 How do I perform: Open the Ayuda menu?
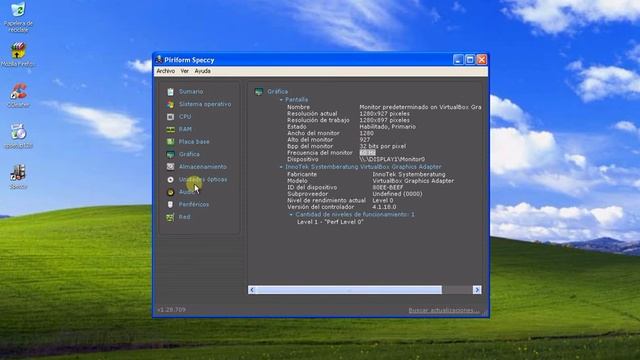tap(202, 71)
